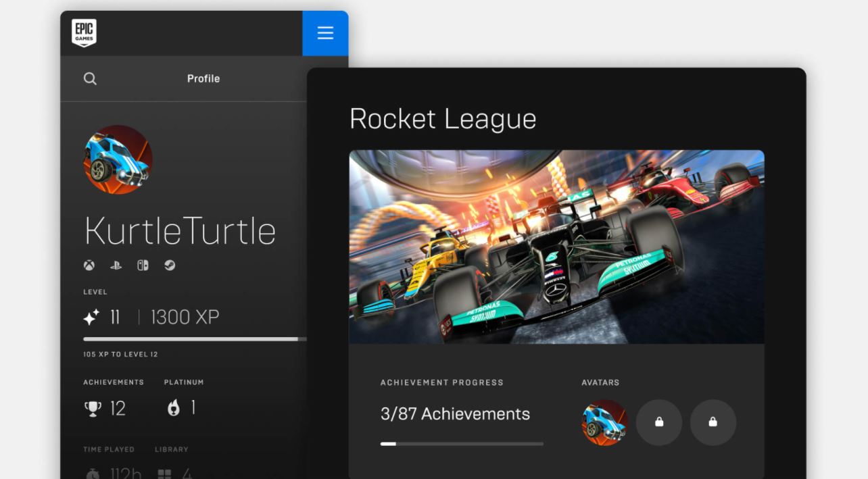The image size is (868, 479).
Task: Click the platinum flame icon
Action: 174,407
